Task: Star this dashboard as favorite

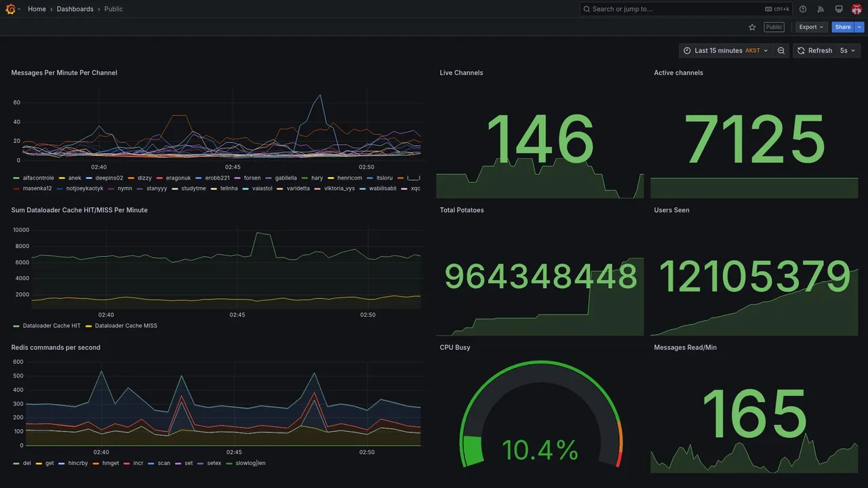Action: (x=752, y=27)
